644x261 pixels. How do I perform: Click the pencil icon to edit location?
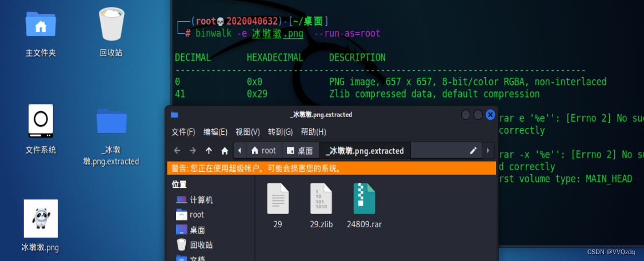pos(473,151)
